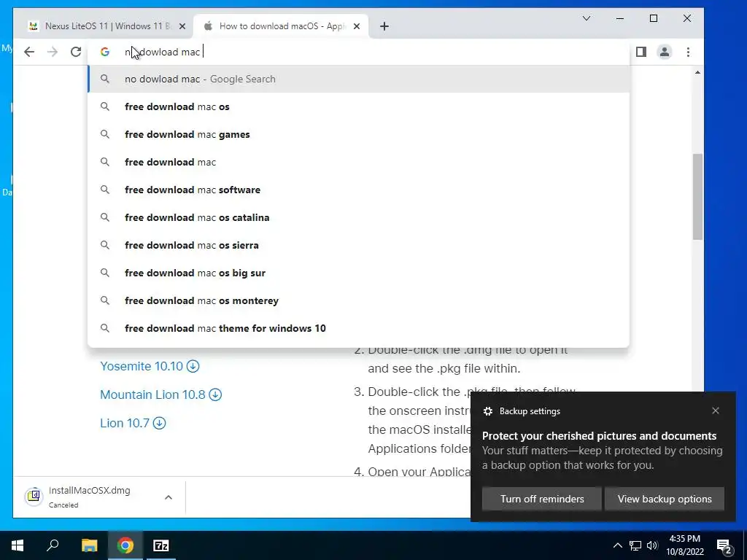Click View backup options button

point(664,499)
